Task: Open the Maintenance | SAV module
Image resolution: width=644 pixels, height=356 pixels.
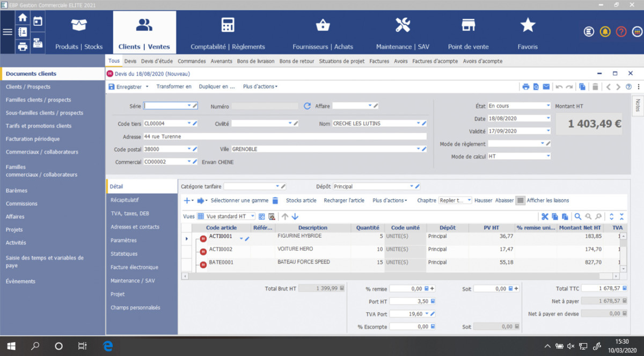Action: coord(402,33)
